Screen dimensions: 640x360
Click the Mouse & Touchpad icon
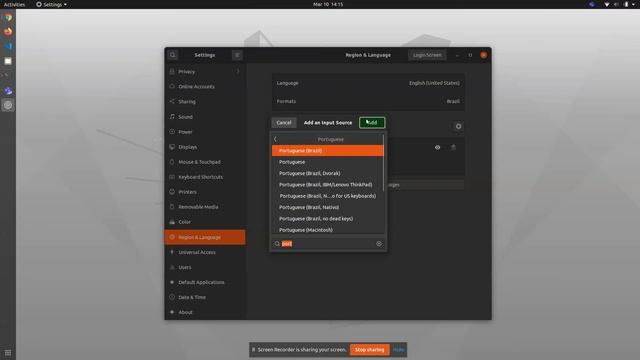point(172,162)
